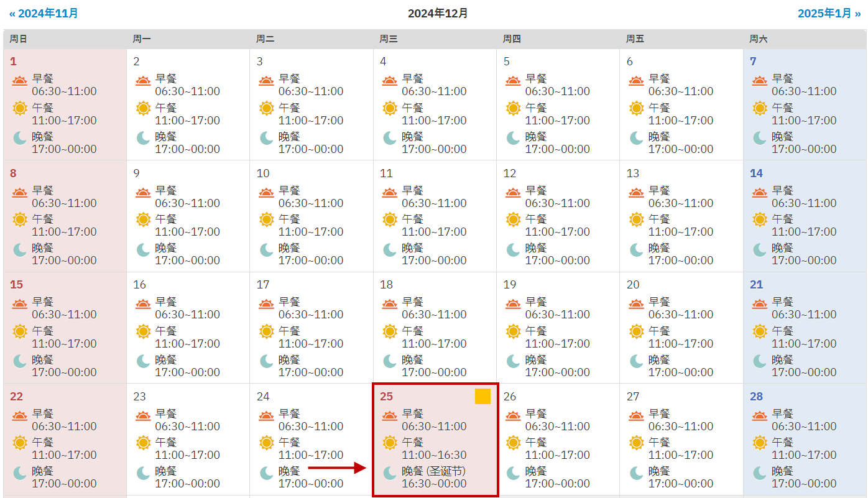
Task: Click the dinner moon icon on December 9
Action: [x=144, y=249]
